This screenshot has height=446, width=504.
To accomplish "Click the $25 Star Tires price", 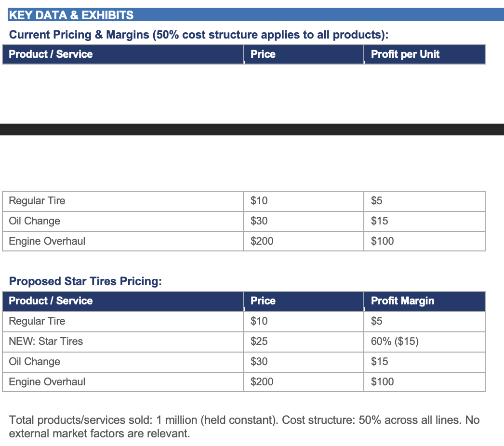I will [x=259, y=341].
